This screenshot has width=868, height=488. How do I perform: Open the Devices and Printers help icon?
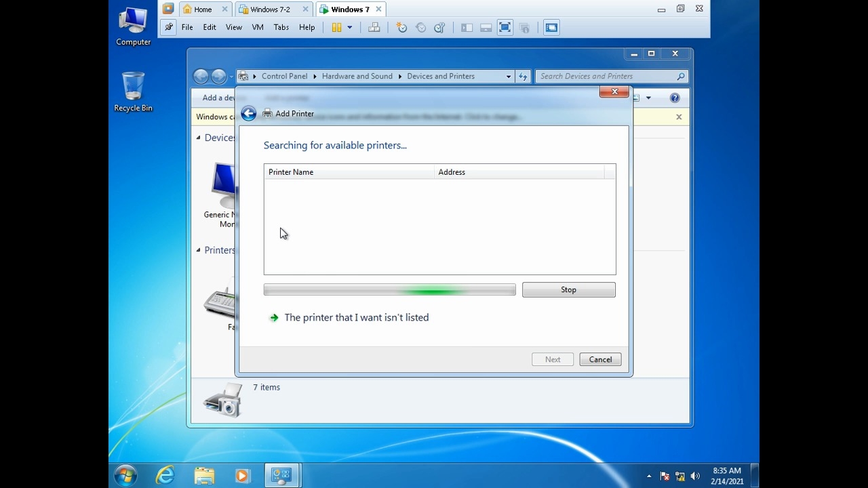(x=674, y=98)
